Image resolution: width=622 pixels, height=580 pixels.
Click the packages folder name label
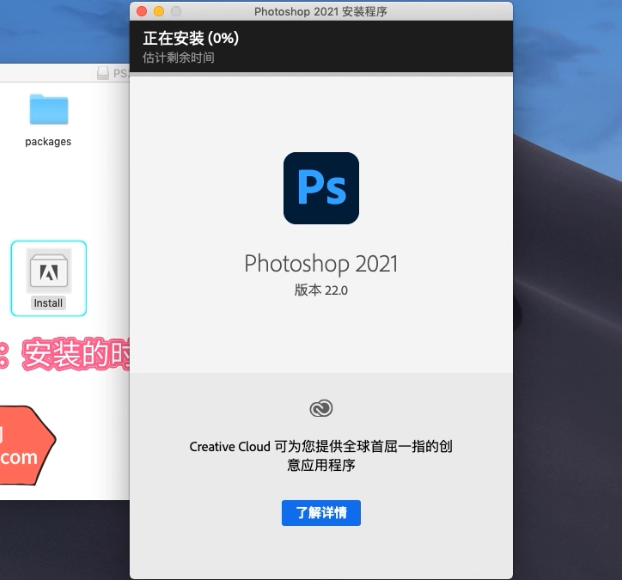click(x=48, y=142)
